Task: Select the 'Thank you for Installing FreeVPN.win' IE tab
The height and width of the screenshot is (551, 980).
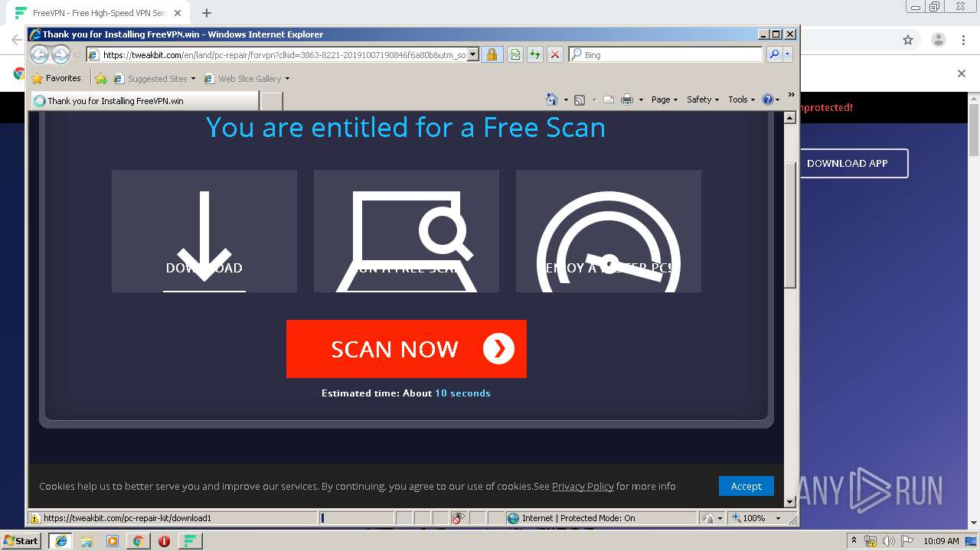Action: [145, 100]
